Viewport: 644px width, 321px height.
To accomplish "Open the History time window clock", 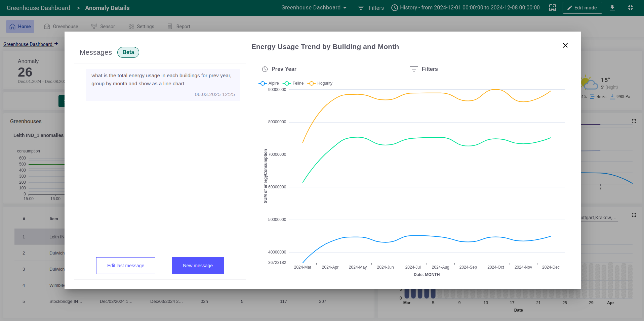I will point(395,8).
